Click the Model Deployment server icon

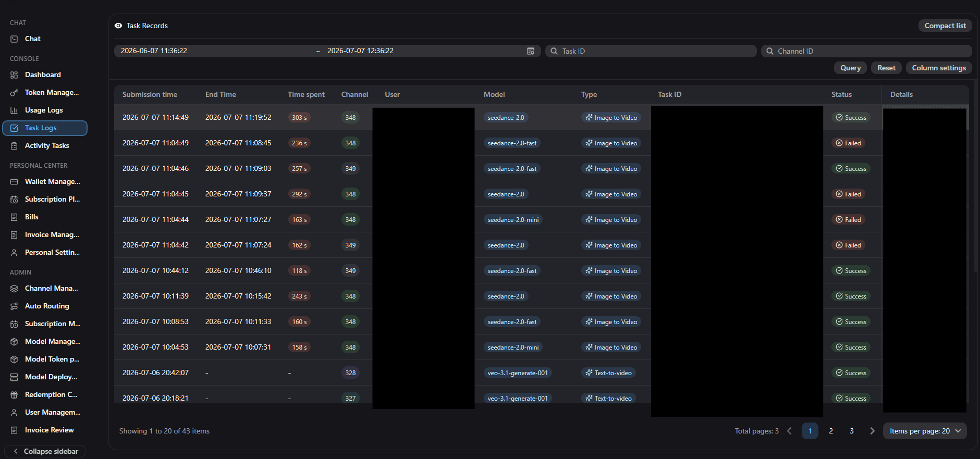[14, 377]
